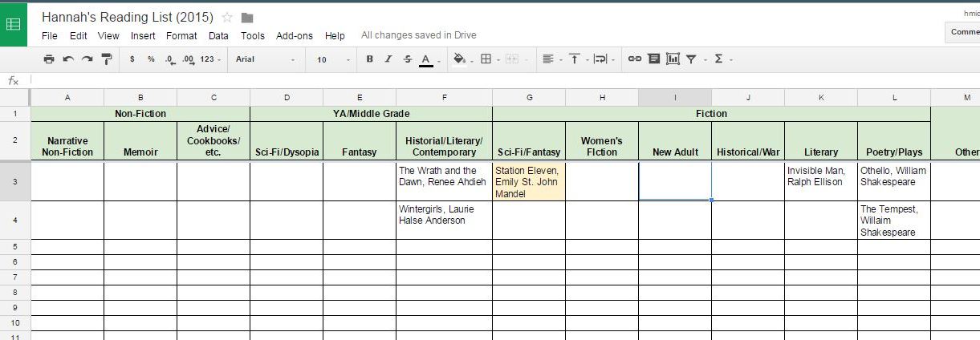Click the insert chart icon
This screenshot has width=980, height=340.
(x=673, y=59)
